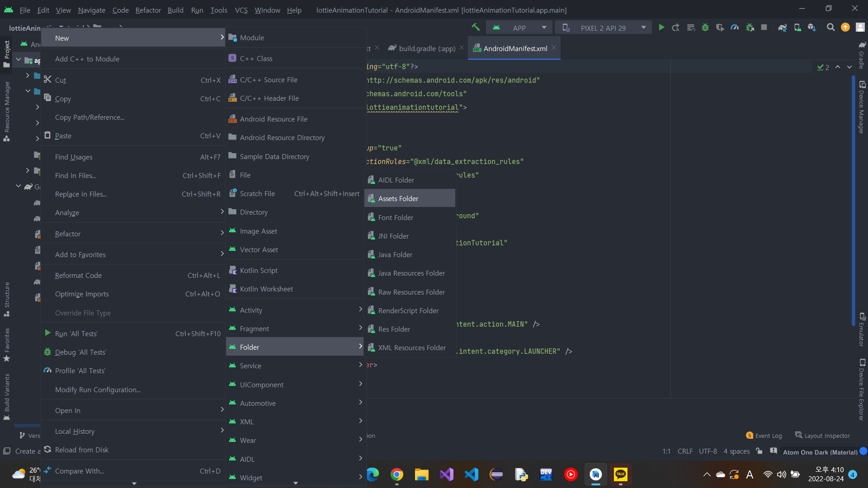Viewport: 868px width, 488px height.
Task: Open the Profiler gauge icon in toolbar
Action: [x=735, y=28]
